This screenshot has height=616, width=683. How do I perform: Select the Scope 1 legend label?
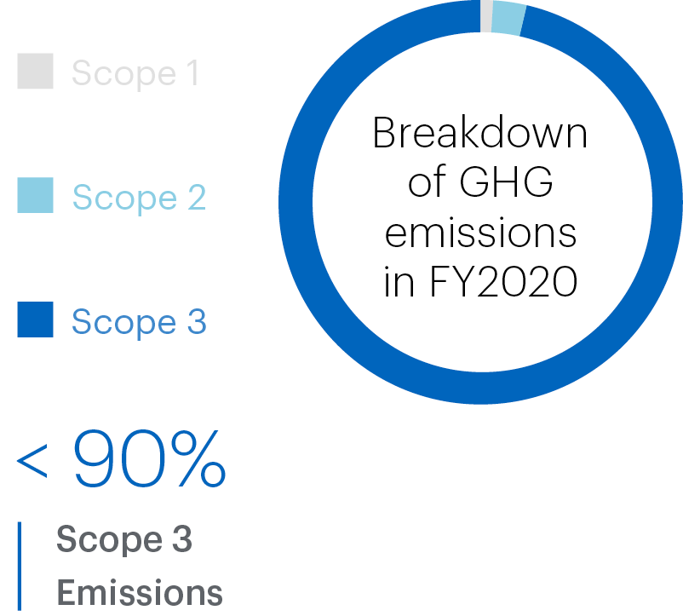[135, 73]
